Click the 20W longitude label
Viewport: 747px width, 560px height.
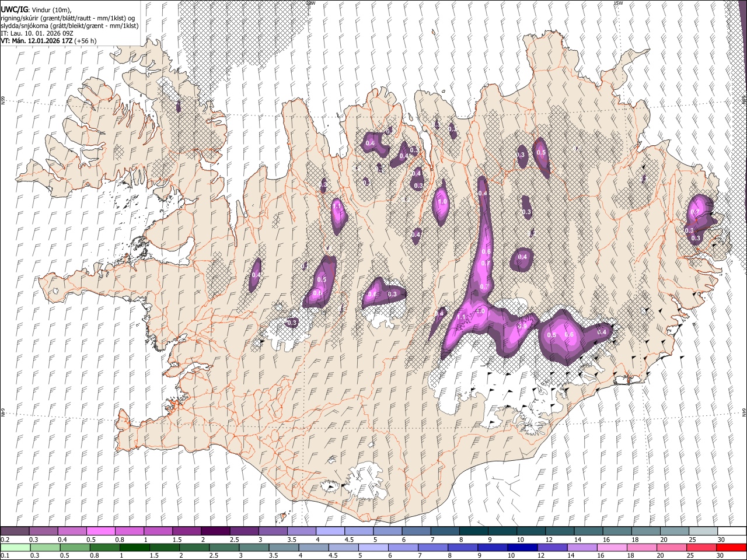pos(310,3)
